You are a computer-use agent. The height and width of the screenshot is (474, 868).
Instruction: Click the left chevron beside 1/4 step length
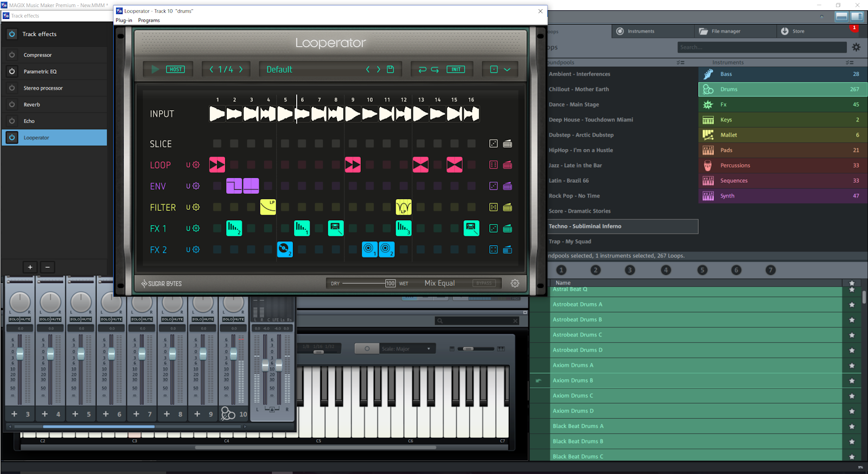tap(212, 69)
